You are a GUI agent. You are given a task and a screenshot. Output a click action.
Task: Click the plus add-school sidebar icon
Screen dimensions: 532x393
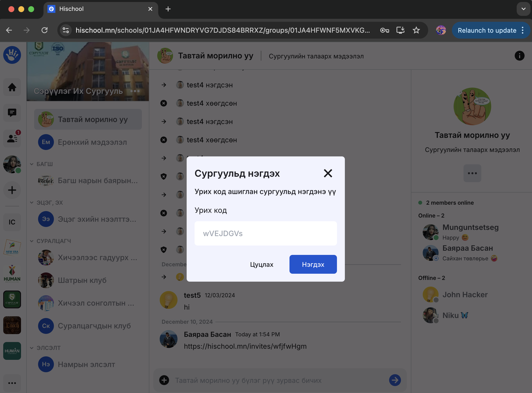pos(12,190)
